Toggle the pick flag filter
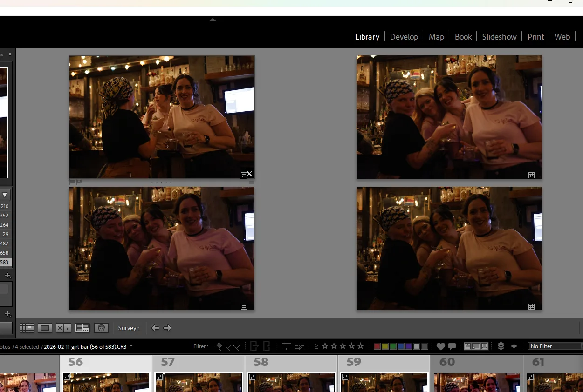The image size is (583, 392). point(218,346)
